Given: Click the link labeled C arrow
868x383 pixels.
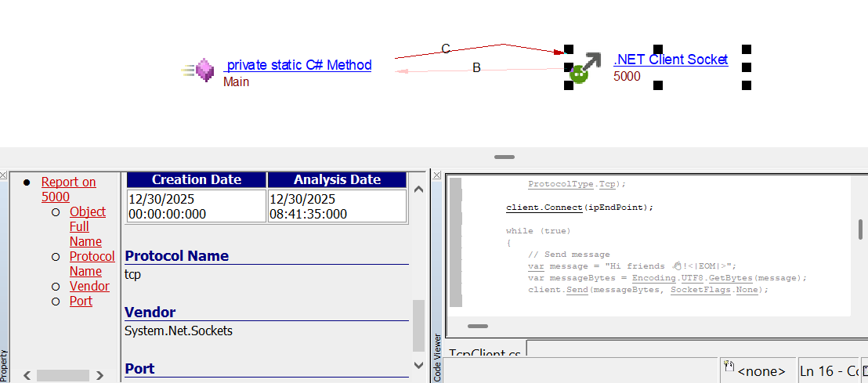Looking at the screenshot, I should (x=446, y=49).
